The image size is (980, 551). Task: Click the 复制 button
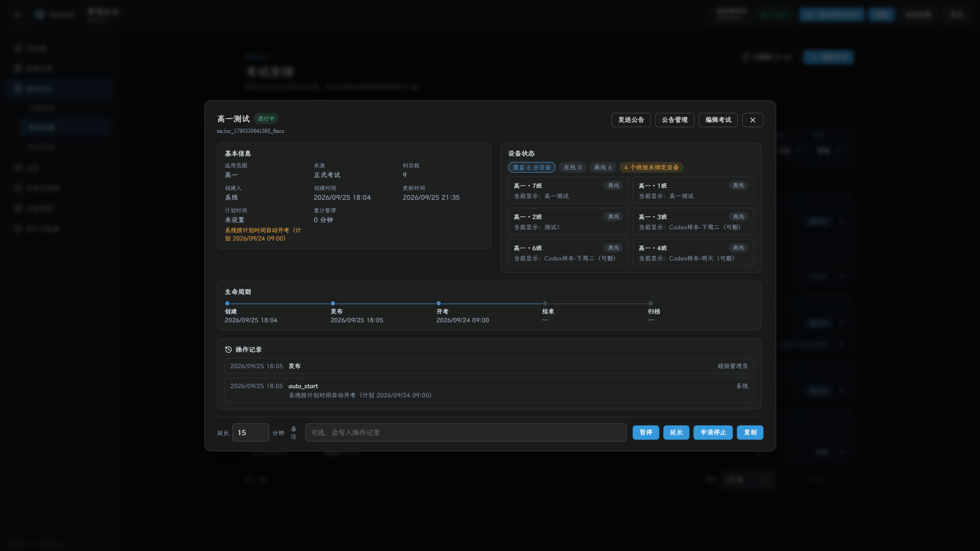point(750,433)
